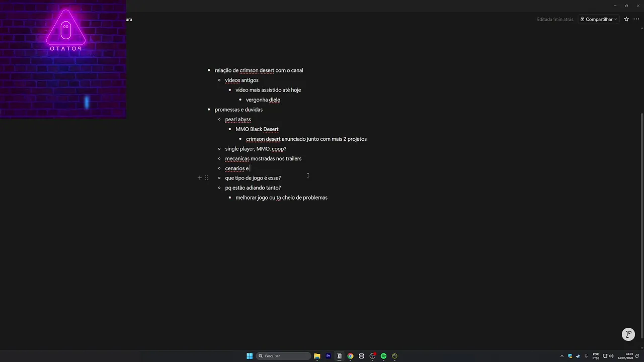The image size is (644, 362).
Task: Open the notification center icon
Action: [x=637, y=356]
